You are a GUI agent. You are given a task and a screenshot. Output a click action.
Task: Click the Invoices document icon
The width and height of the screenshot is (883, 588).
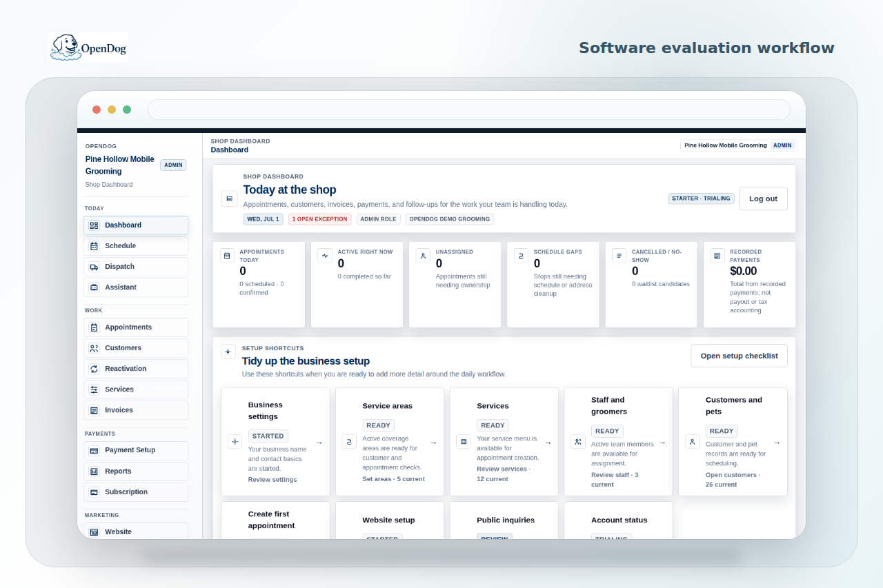(x=94, y=410)
